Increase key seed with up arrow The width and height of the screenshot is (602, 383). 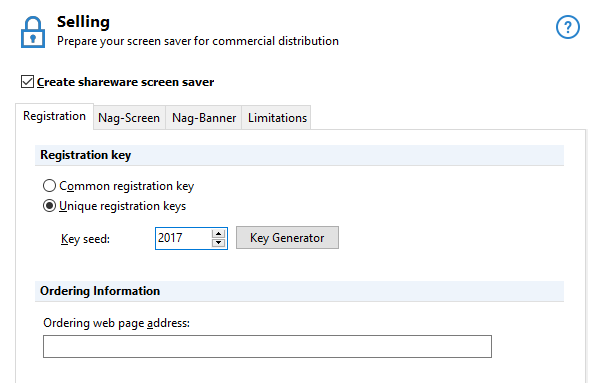[218, 233]
